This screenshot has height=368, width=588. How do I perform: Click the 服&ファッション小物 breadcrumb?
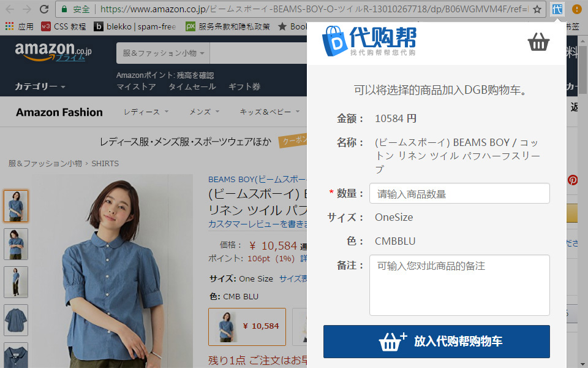point(45,164)
